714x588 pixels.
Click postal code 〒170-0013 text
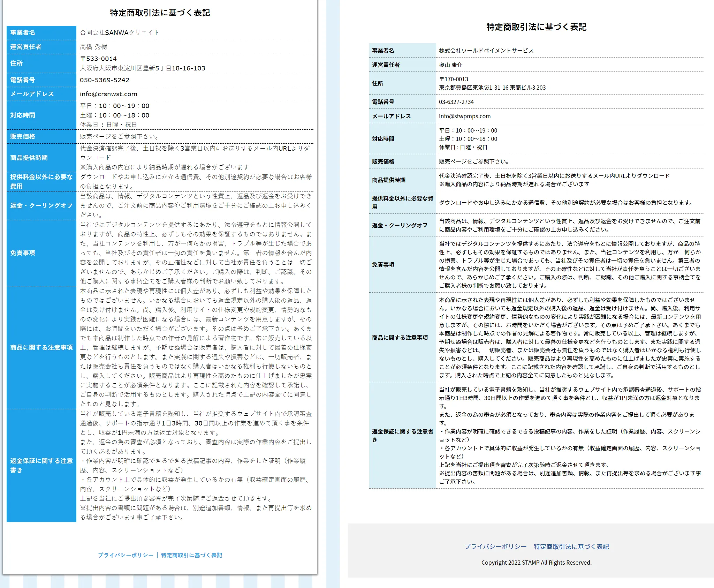453,79
